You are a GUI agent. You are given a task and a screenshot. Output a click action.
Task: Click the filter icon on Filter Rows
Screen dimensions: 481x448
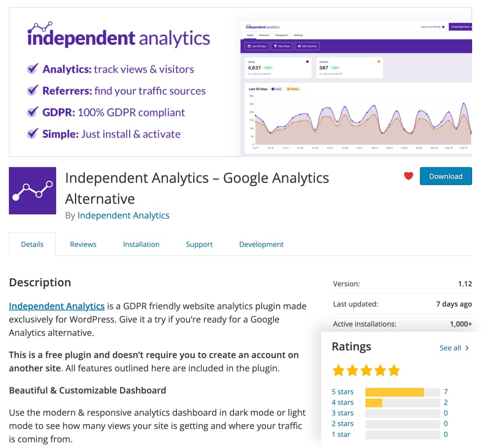tap(275, 45)
